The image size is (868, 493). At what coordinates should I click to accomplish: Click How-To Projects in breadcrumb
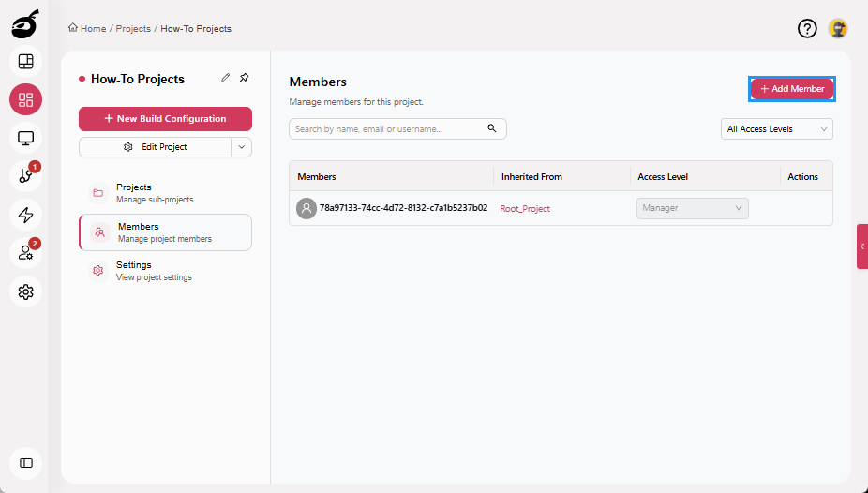click(196, 29)
